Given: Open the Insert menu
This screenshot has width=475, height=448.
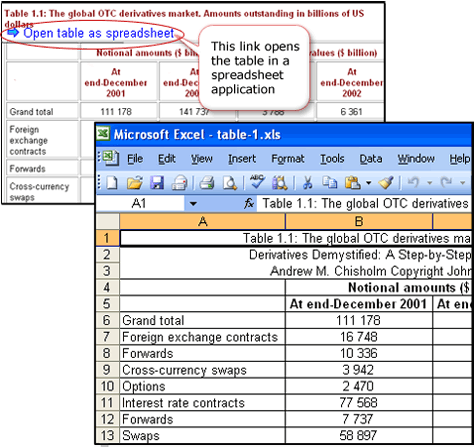Looking at the screenshot, I should 242,159.
